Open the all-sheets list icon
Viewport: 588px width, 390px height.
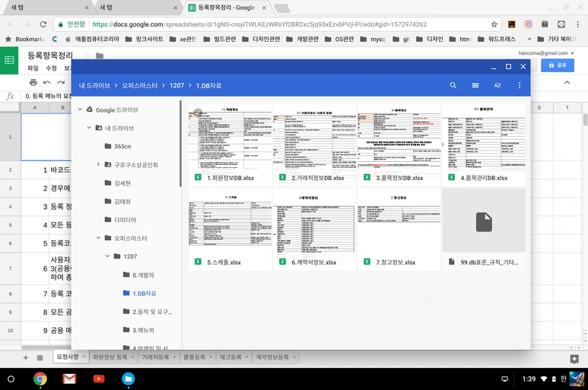click(x=40, y=357)
